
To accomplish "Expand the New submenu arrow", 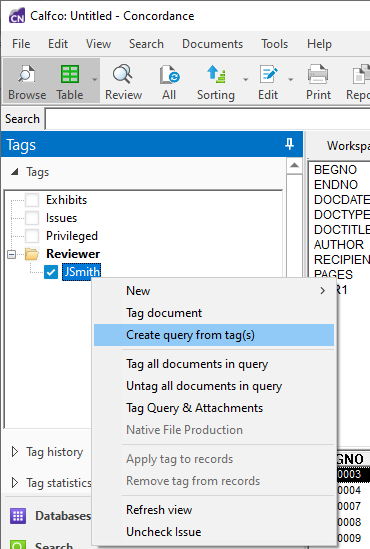I will [322, 291].
